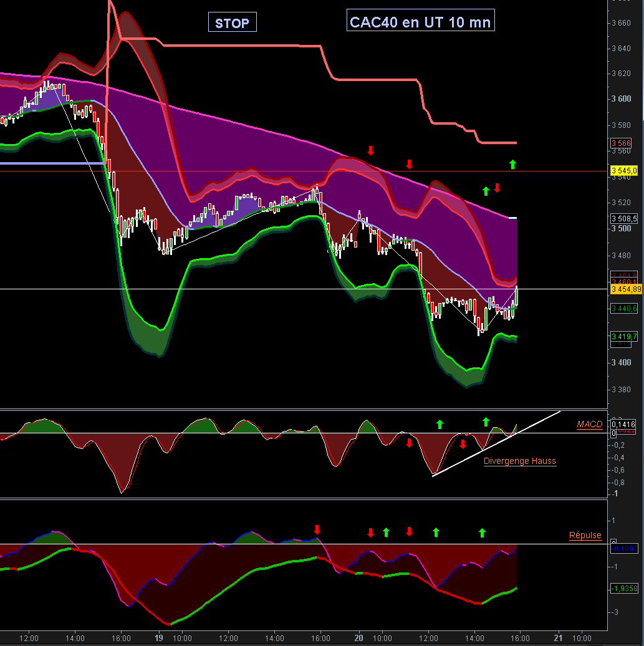Select day 20 marker on time axis
644x646 pixels.
[358, 638]
